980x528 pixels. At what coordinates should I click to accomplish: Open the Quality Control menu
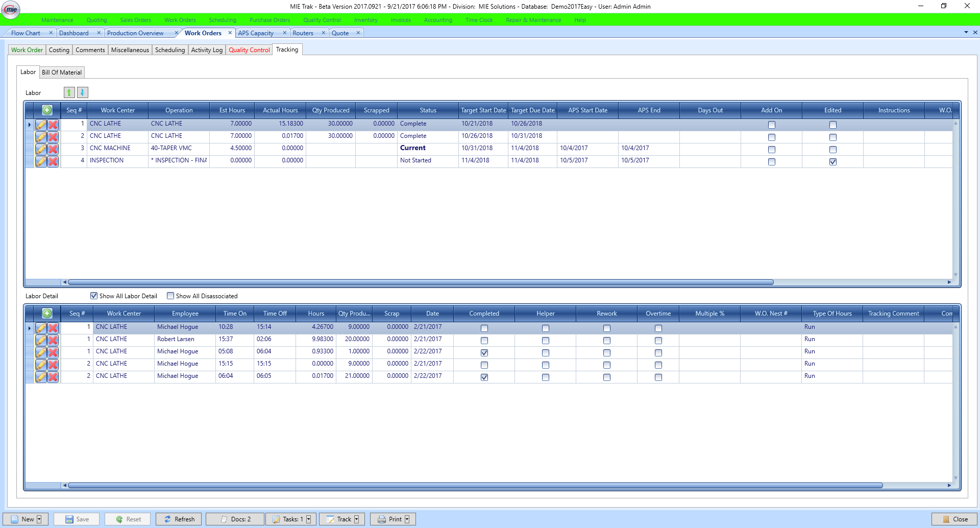(322, 20)
